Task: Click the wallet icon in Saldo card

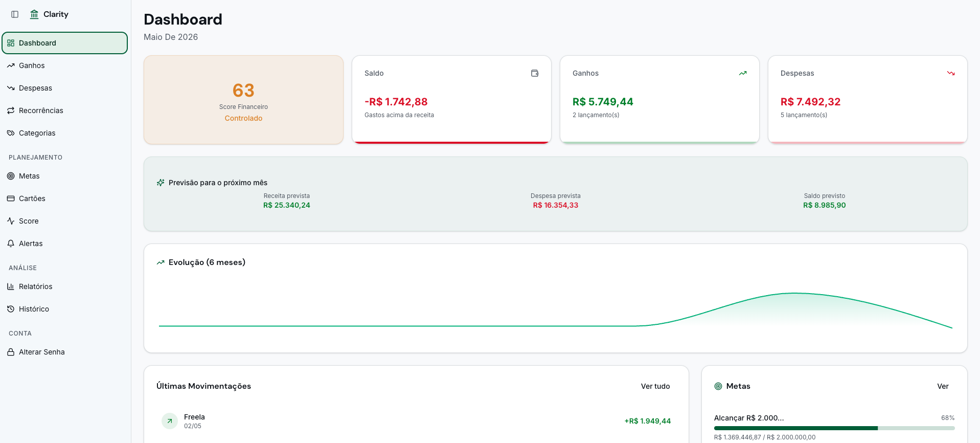Action: click(535, 73)
